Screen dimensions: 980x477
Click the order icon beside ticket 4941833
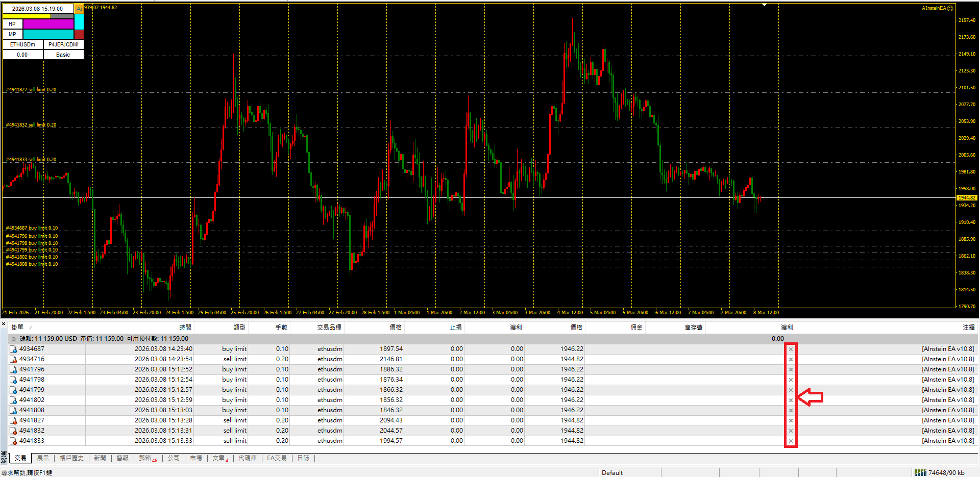point(13,441)
